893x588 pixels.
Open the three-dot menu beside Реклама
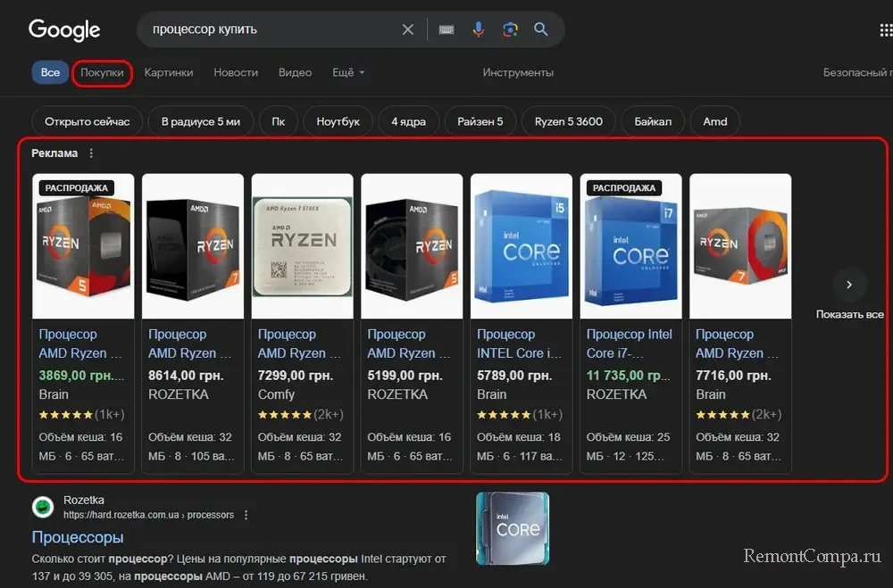coord(91,153)
